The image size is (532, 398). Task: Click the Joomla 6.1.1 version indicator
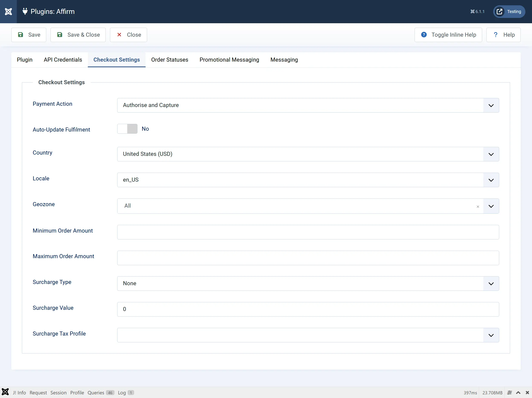tap(477, 12)
